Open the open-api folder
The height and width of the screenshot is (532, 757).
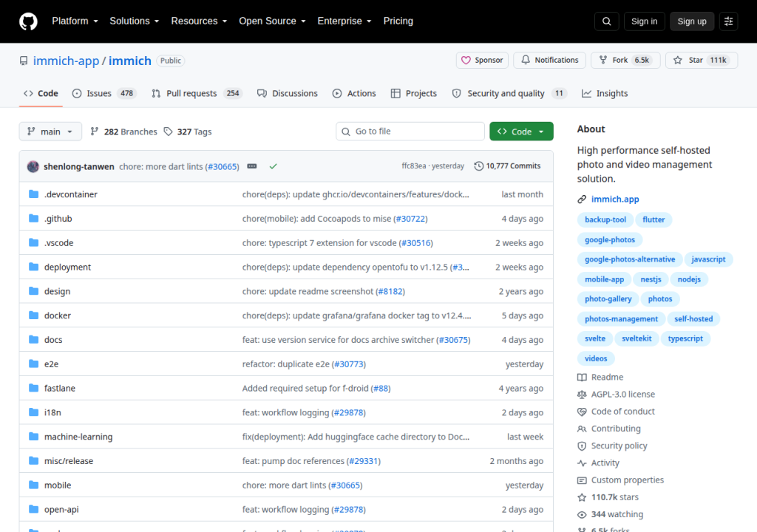pyautogui.click(x=61, y=509)
